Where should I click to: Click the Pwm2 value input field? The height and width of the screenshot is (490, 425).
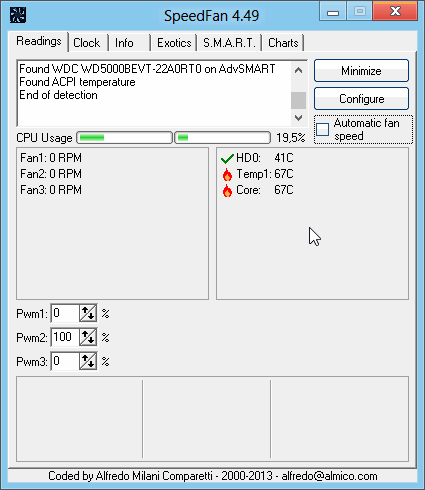click(65, 337)
